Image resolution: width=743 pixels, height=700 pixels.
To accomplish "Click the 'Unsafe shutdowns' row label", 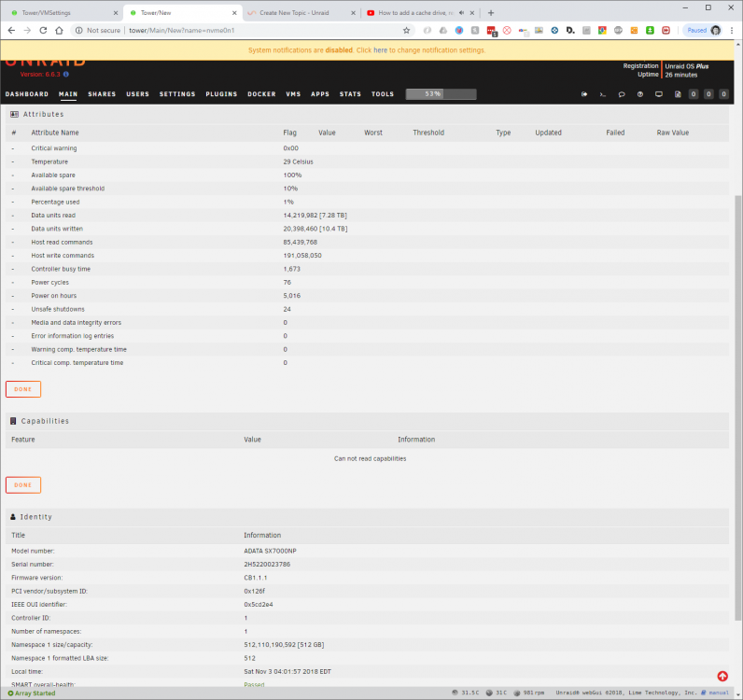I will click(x=58, y=309).
